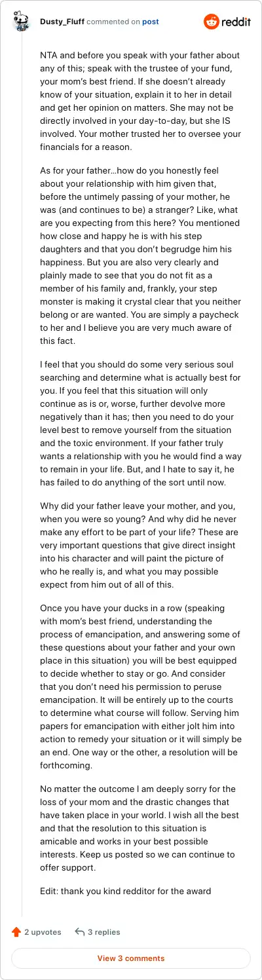Open the '3 replies' link
This screenshot has width=262, height=980.
tap(103, 932)
